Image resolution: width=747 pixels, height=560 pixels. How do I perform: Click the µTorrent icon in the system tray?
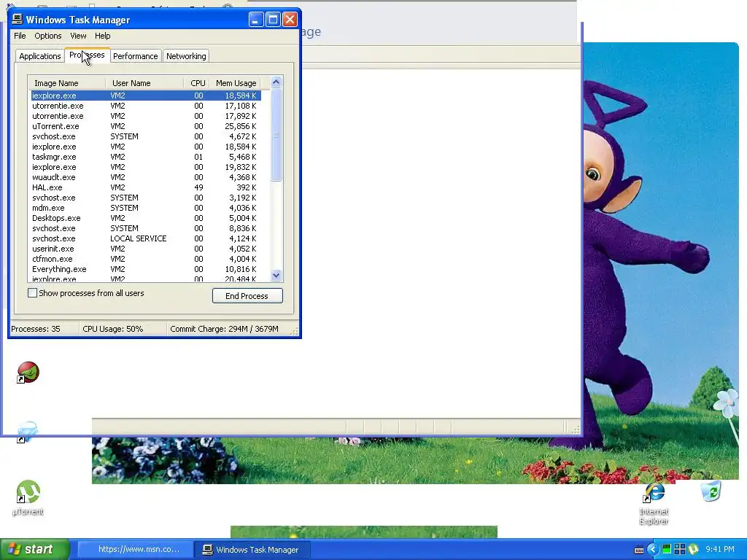point(693,550)
